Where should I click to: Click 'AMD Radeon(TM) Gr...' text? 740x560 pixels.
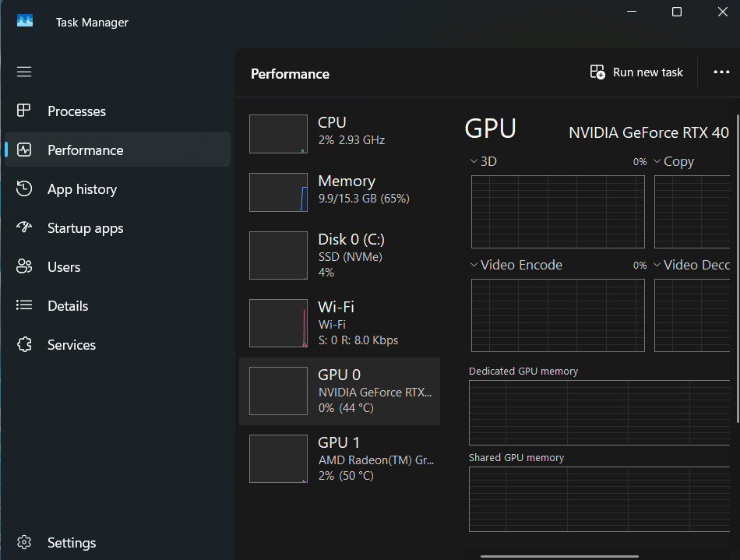tap(376, 460)
